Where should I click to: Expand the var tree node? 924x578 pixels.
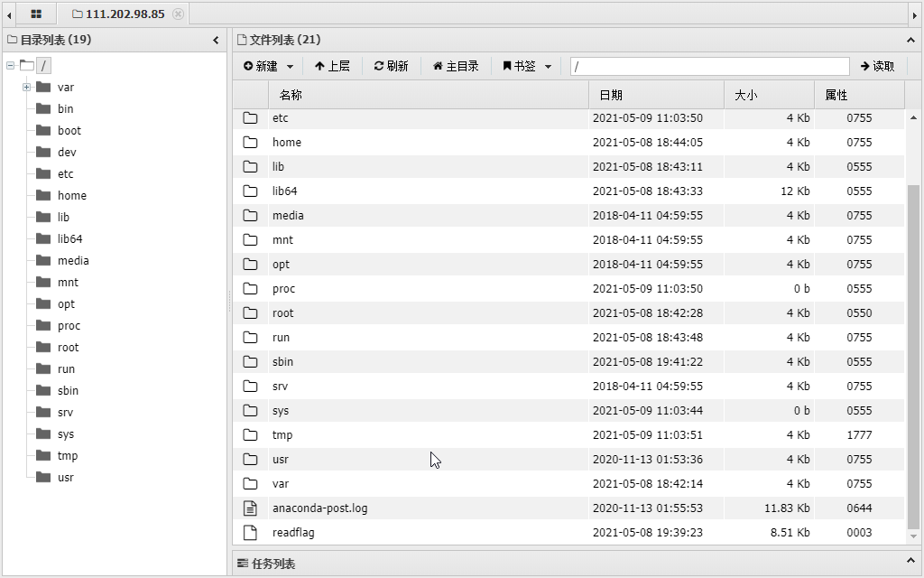point(26,88)
